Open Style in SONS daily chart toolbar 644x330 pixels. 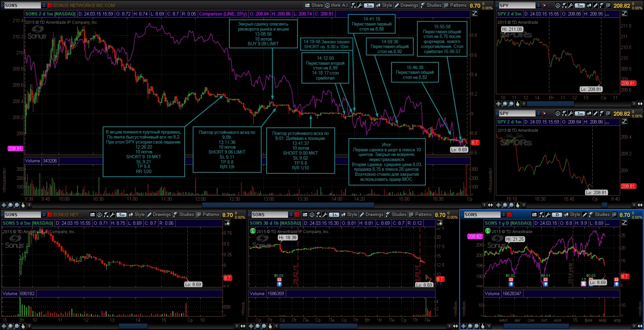pos(572,215)
